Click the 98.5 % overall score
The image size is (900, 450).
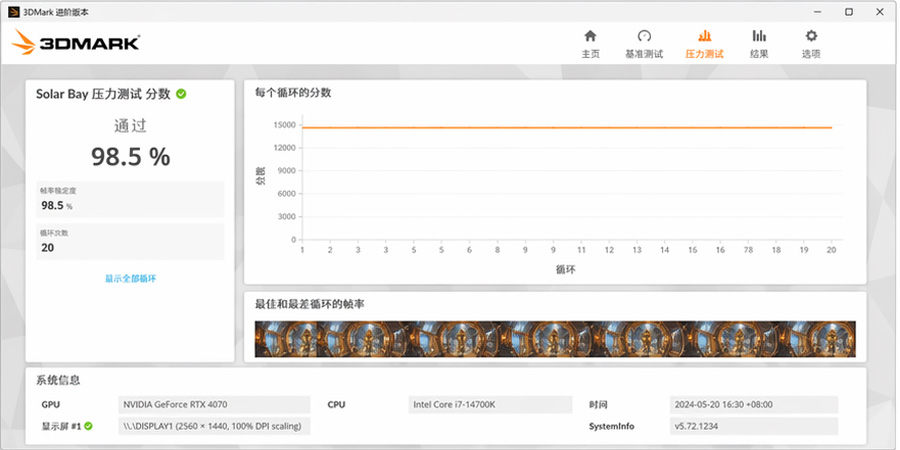point(130,157)
